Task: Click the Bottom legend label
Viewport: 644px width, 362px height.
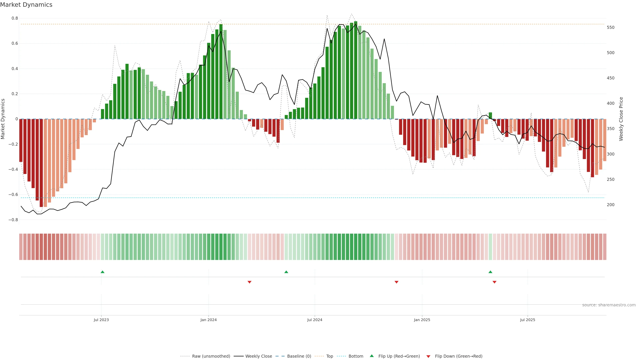Action: coord(356,356)
